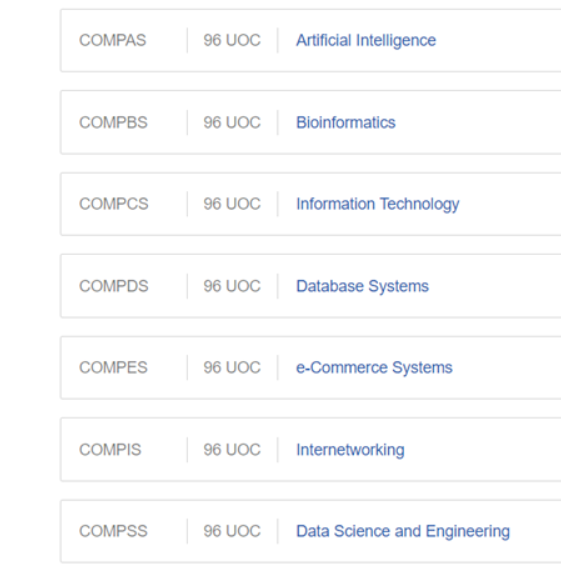Viewport: 561px width, 568px height.
Task: Select the COMPCS code text
Action: [x=114, y=204]
